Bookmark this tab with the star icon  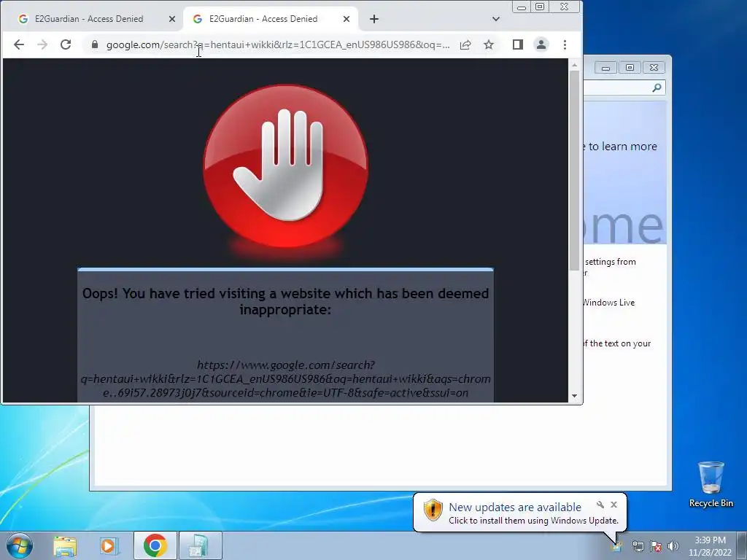(489, 44)
